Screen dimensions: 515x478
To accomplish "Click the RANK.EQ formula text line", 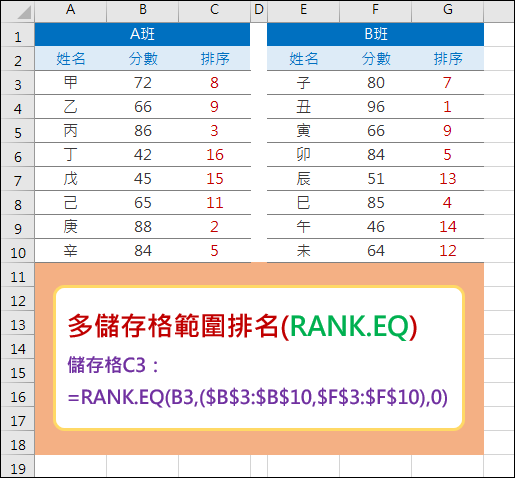I will point(258,397).
